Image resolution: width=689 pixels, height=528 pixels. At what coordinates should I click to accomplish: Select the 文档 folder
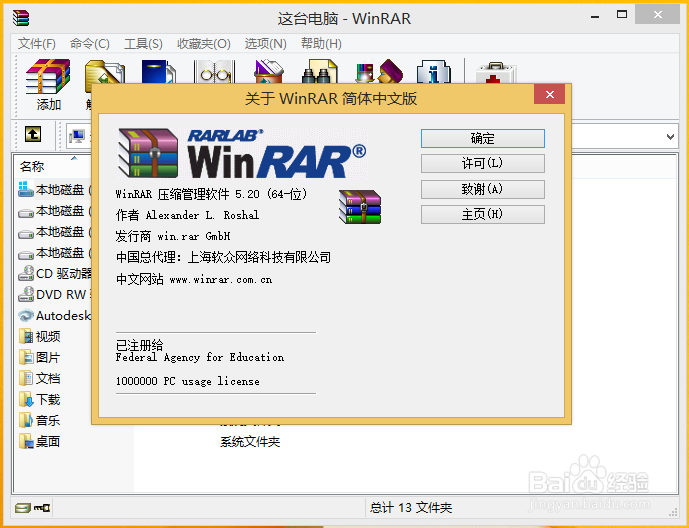pyautogui.click(x=40, y=379)
